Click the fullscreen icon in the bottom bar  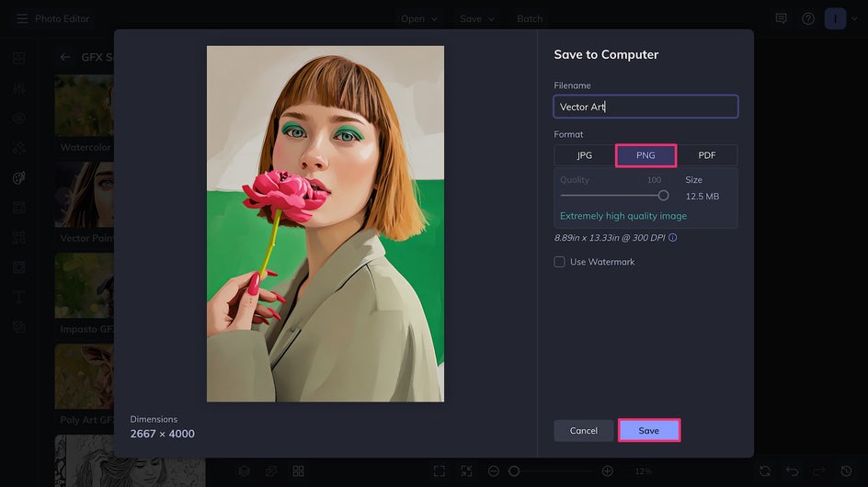click(x=440, y=471)
